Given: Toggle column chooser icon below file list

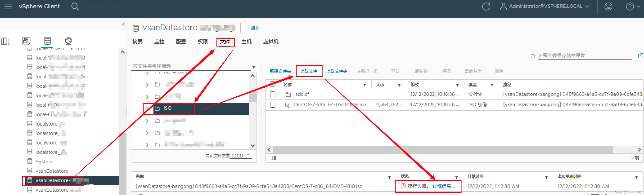Looking at the screenshot, I should [273, 158].
